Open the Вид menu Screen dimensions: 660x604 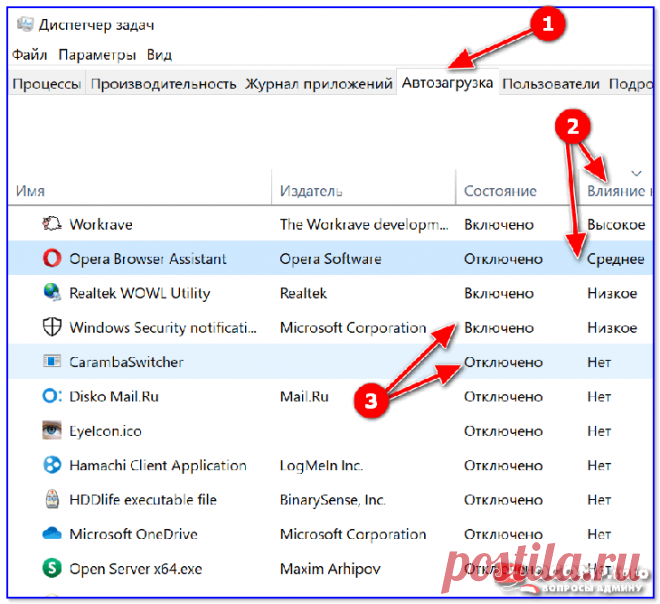[159, 55]
